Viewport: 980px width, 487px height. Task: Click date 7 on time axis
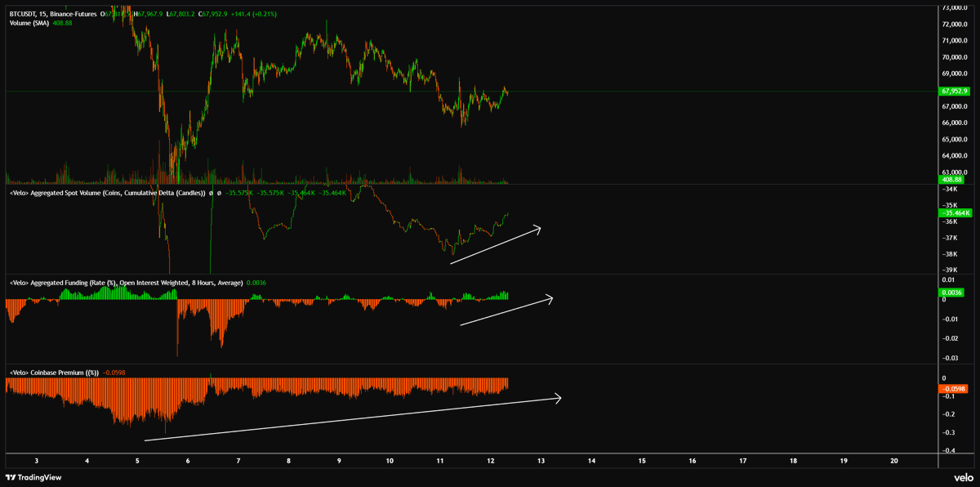(x=238, y=461)
